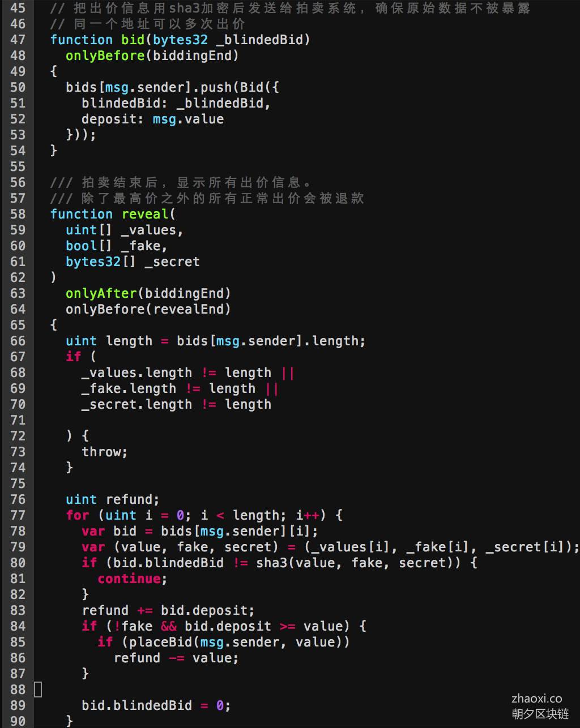Click 'var (value, fake, secret)' on line 79
The image size is (580, 728).
pos(180,547)
